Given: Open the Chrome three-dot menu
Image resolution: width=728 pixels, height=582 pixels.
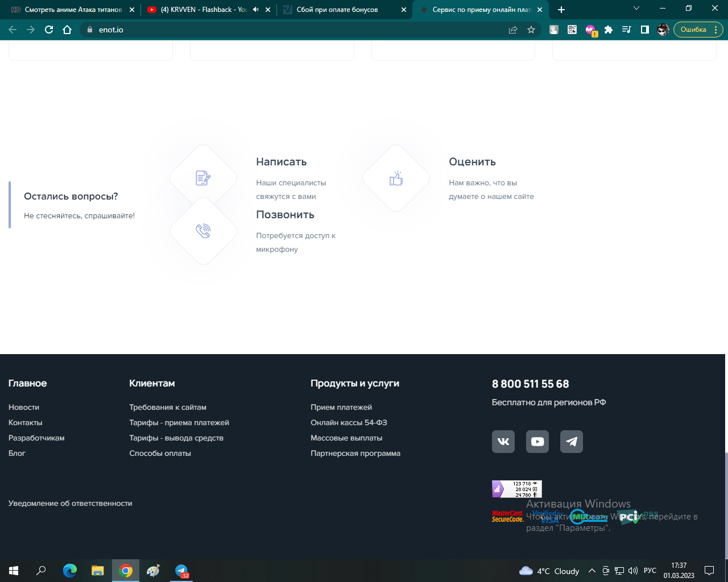Looking at the screenshot, I should (716, 30).
